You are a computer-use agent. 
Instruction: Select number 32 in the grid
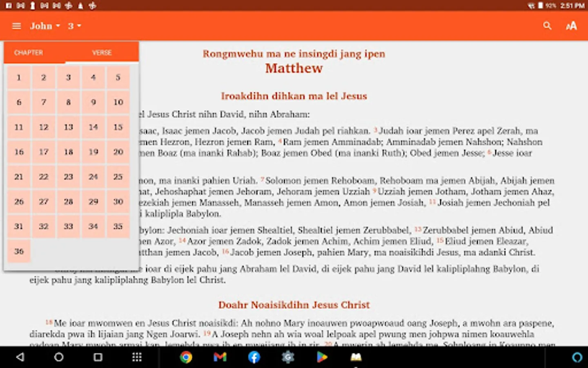pyautogui.click(x=44, y=227)
